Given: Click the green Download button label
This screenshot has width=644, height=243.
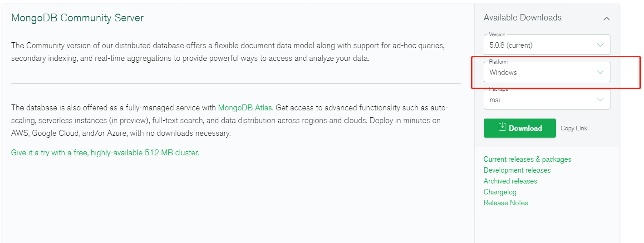Looking at the screenshot, I should click(x=526, y=129).
